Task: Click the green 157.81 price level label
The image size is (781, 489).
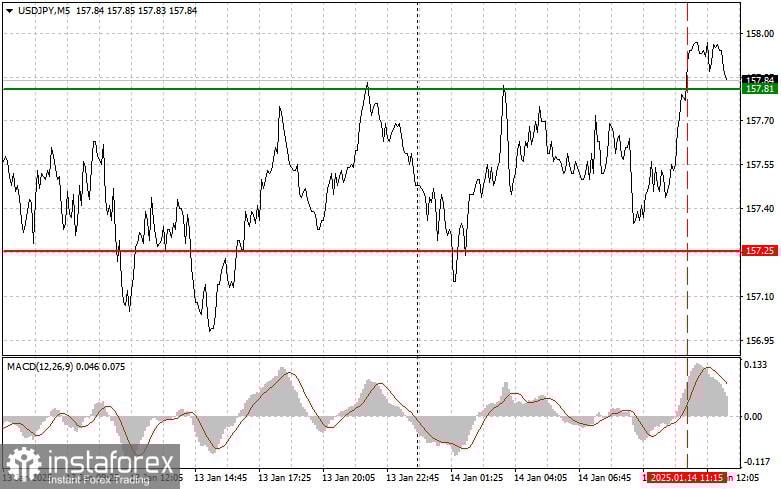Action: (x=760, y=89)
